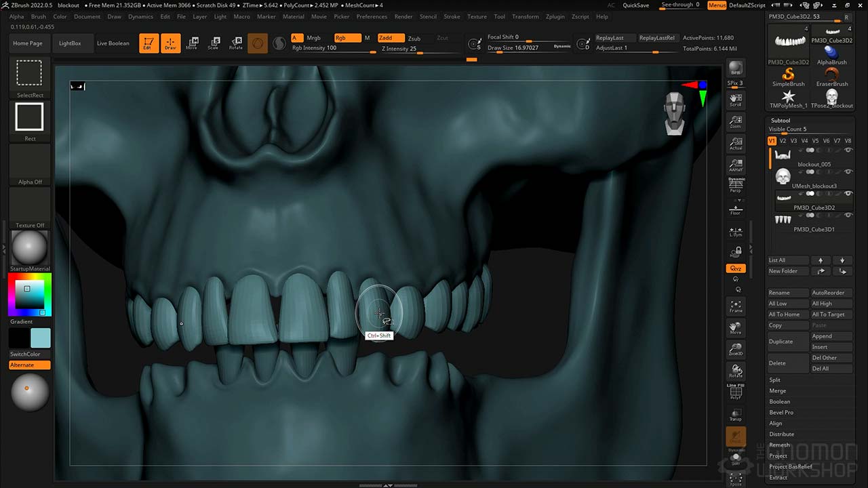The width and height of the screenshot is (868, 488).
Task: Click the Scroll canvas navigation icon
Action: tap(736, 101)
